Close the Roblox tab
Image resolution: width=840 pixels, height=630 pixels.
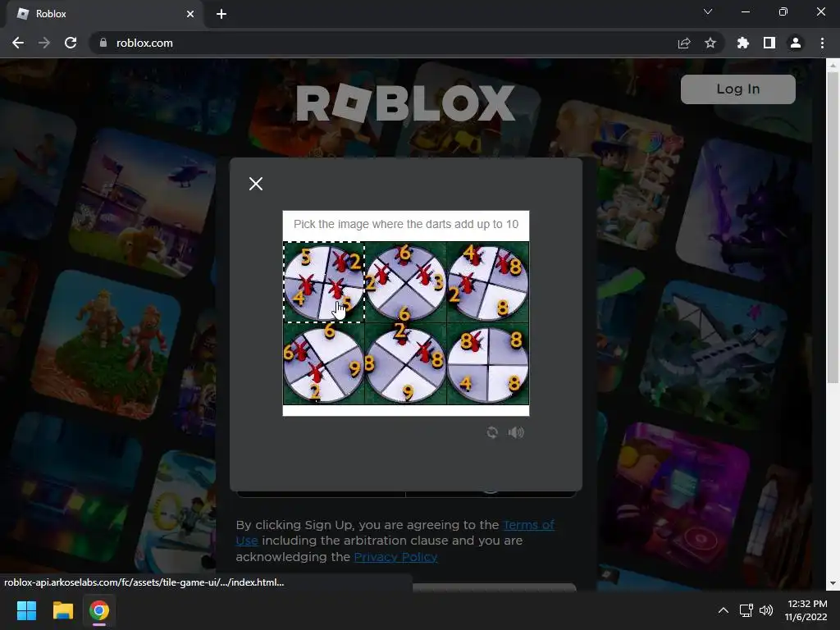click(190, 14)
